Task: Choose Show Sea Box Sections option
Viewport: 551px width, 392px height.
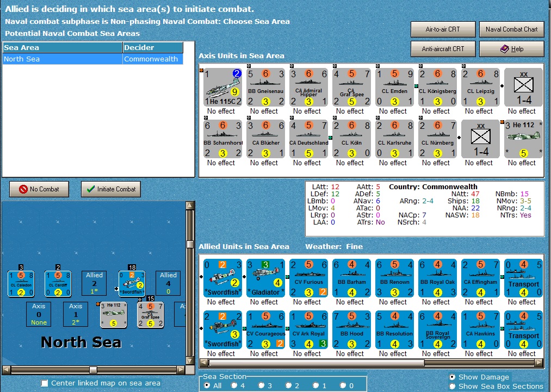Action: [452, 387]
